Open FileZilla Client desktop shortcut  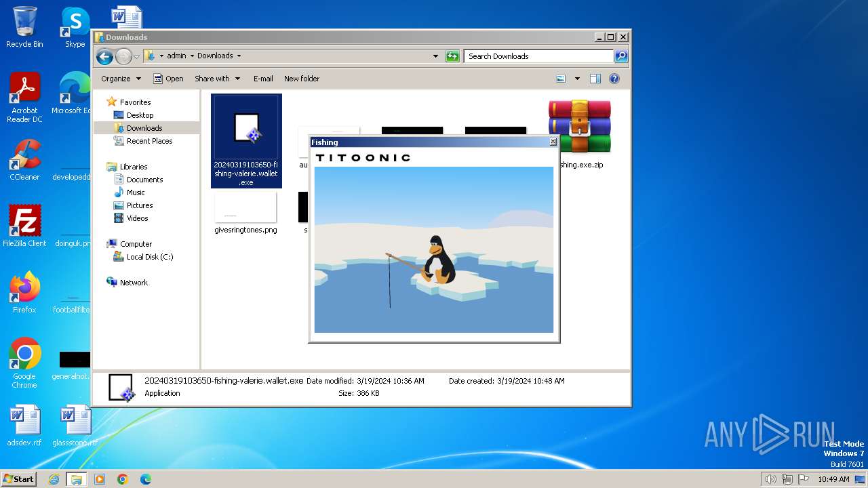pos(24,226)
